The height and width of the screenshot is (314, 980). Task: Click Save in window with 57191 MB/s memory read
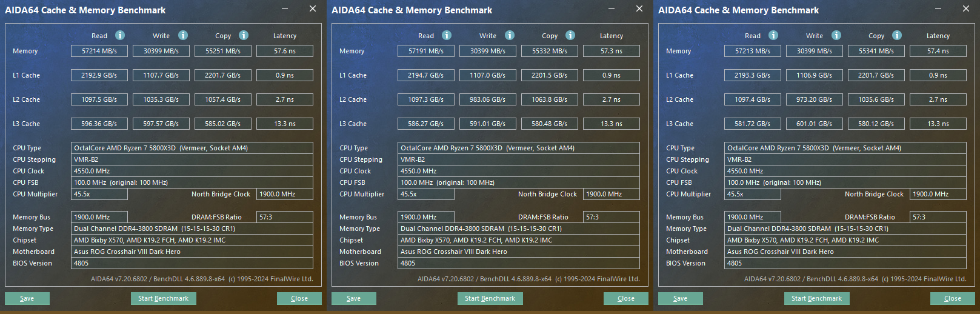(x=354, y=298)
